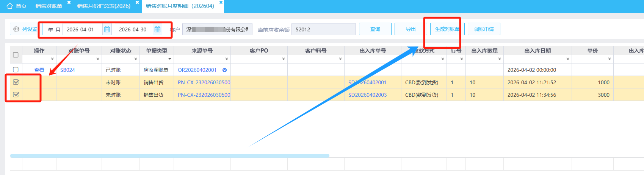The width and height of the screenshot is (644, 175).
Task: Click the 生成对账单 button
Action: pyautogui.click(x=447, y=29)
